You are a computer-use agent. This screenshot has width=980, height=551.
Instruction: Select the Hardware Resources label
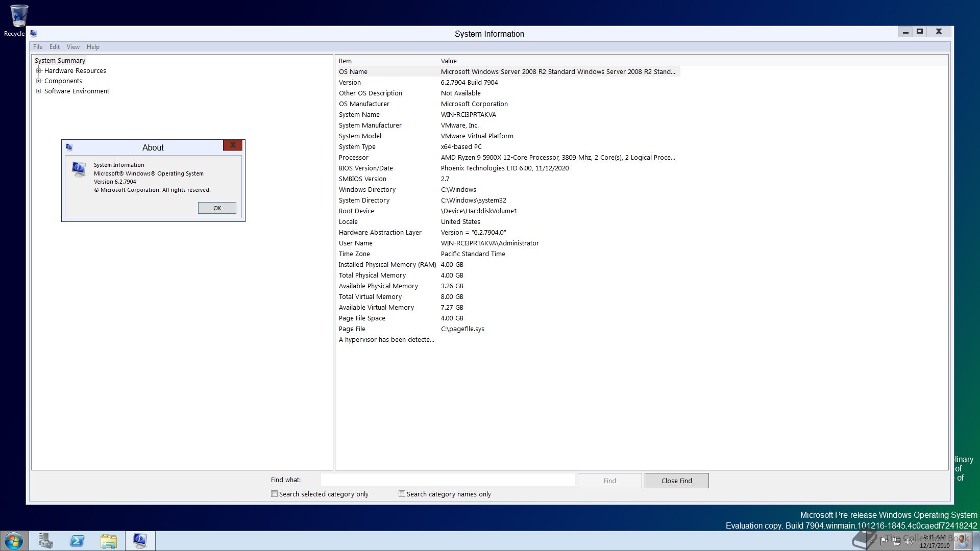75,71
